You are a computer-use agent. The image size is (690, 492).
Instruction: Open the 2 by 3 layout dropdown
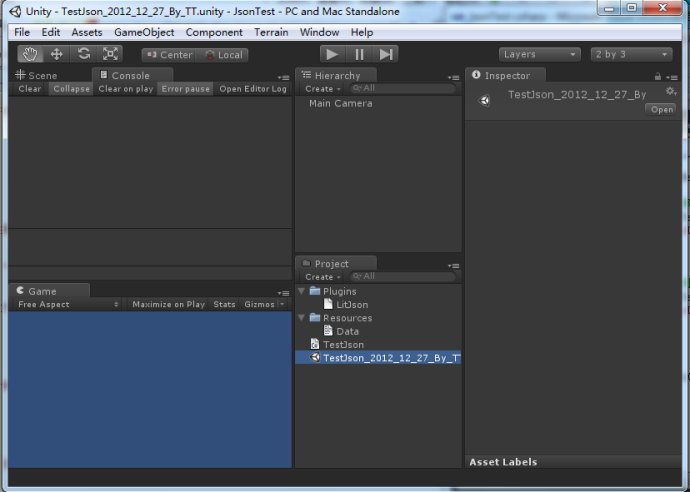click(631, 55)
